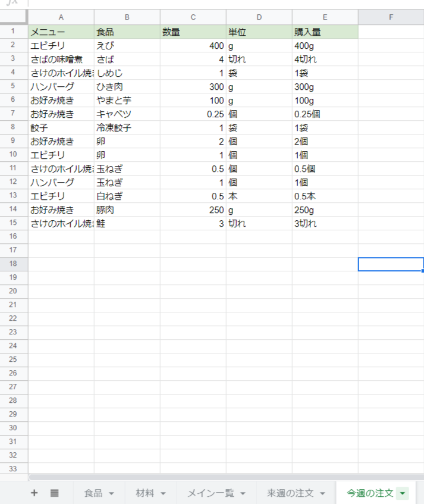Viewport: 424px width, 504px height.
Task: Switch to the 食品 sheet tab
Action: [93, 493]
